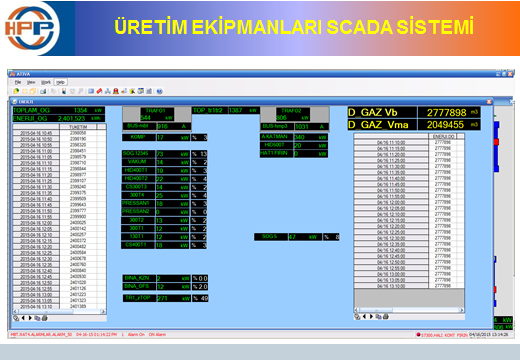
Task: Click the blue globe icon in the toolbar
Action: pyautogui.click(x=159, y=91)
